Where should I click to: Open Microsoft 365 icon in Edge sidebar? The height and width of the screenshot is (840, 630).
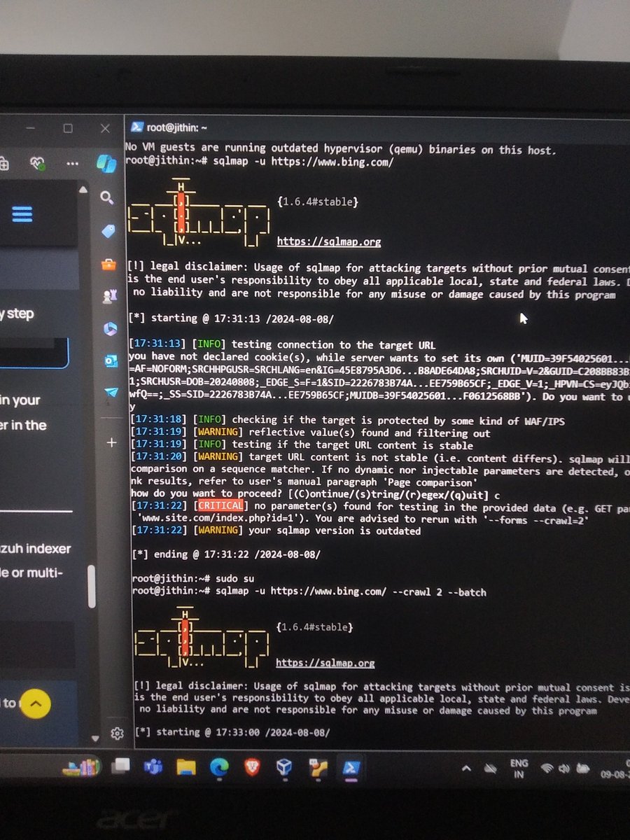(x=110, y=328)
